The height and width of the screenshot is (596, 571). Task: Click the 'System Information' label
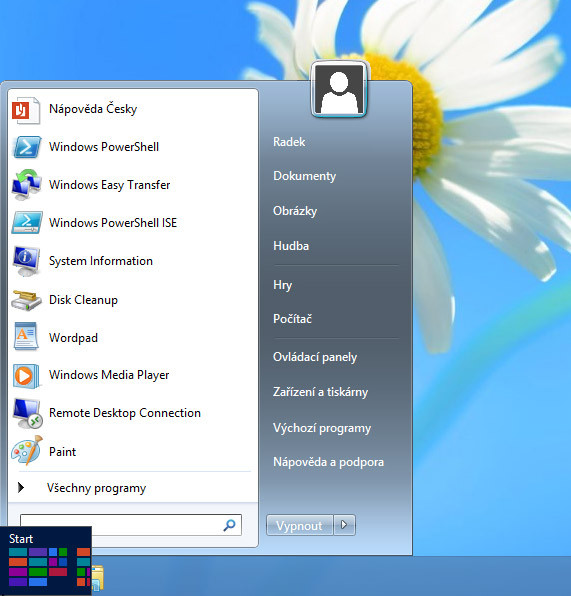point(101,261)
